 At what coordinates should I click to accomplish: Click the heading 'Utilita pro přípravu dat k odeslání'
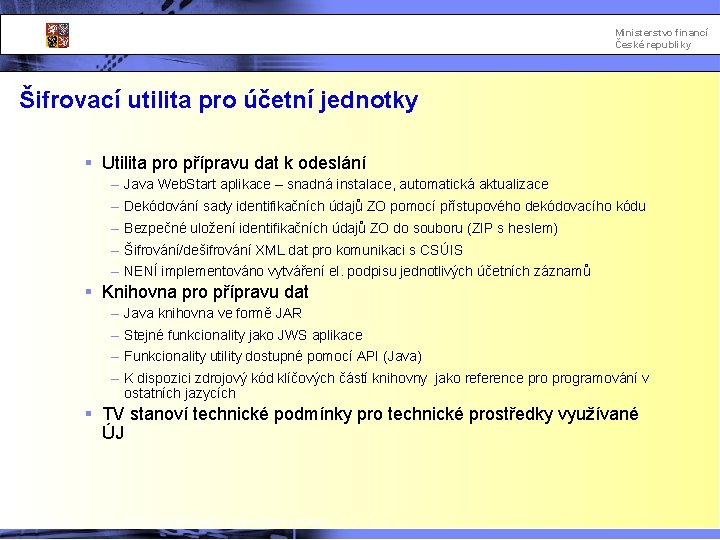tap(234, 163)
